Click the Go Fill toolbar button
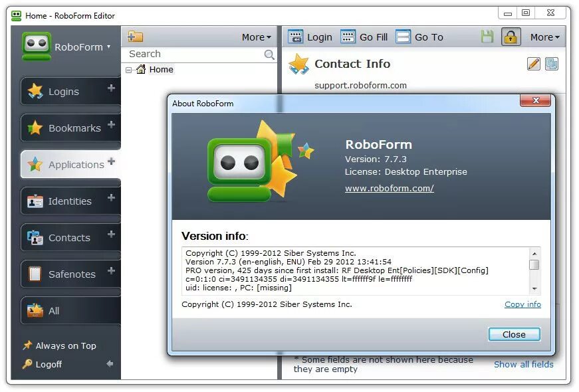This screenshot has height=392, width=579. [x=364, y=37]
